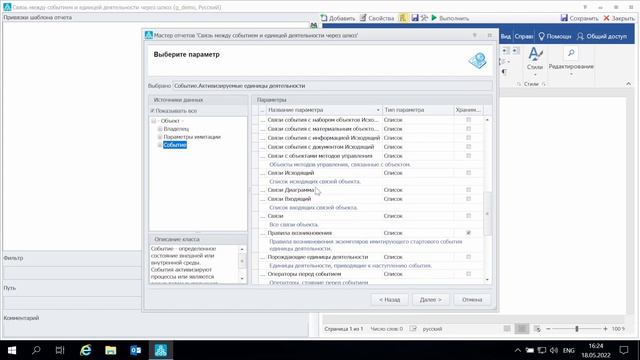Cancel the wizard with the Отмена button
640x360 pixels.
click(x=472, y=300)
